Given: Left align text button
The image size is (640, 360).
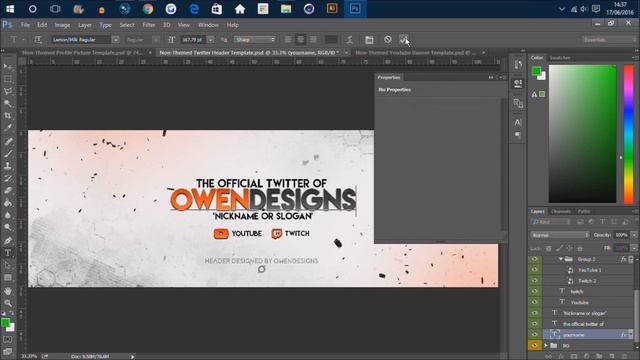Looking at the screenshot, I should click(288, 40).
